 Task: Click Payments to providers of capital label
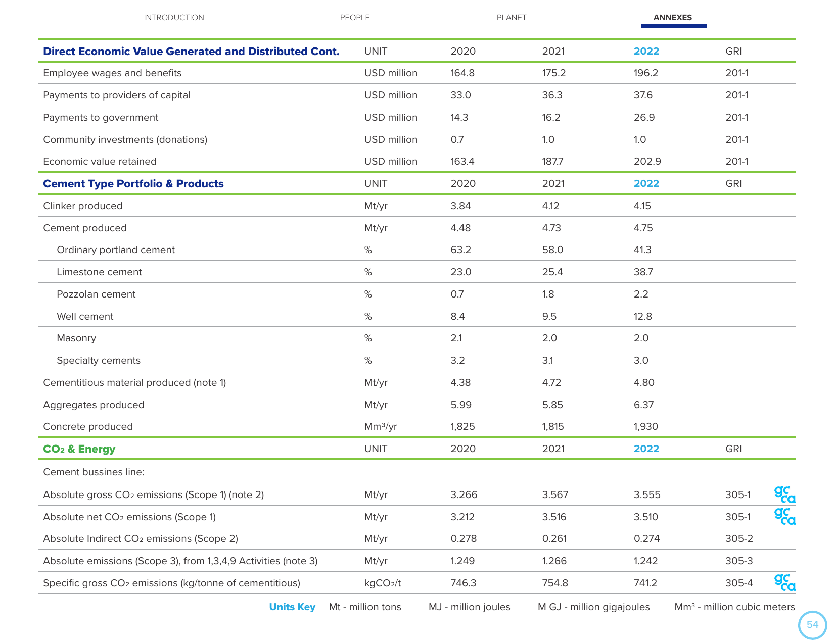pos(117,95)
